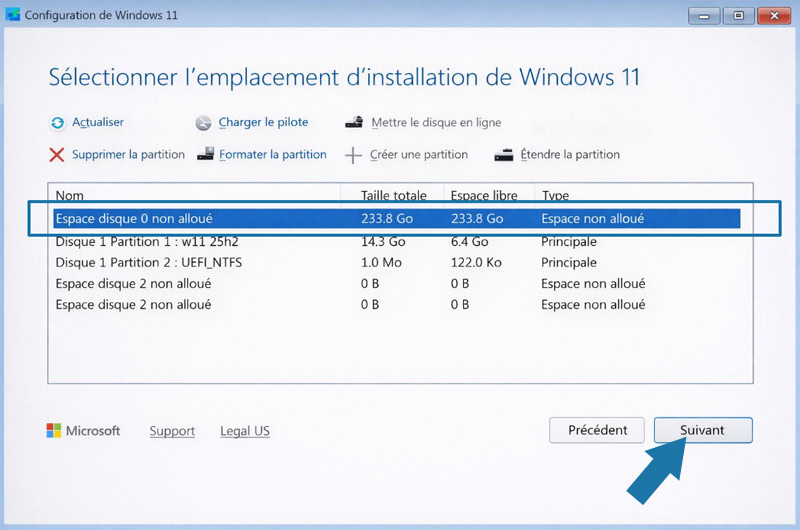Click the Actualiser refresh icon
The width and height of the screenshot is (800, 530).
pyautogui.click(x=57, y=123)
